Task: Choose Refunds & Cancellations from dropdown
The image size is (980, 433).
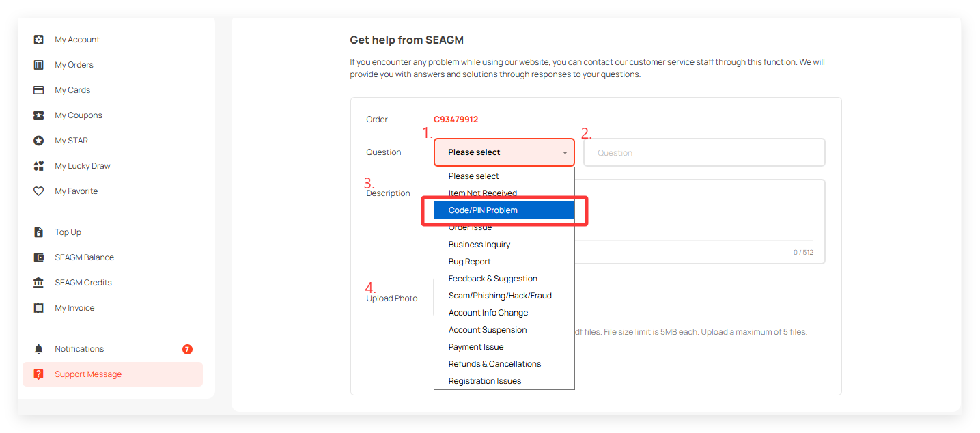Action: tap(494, 364)
